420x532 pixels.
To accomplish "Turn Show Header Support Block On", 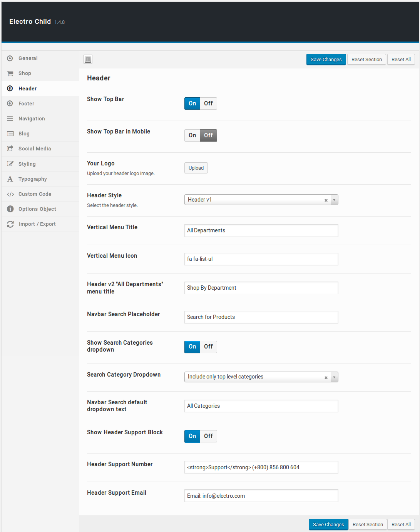I will click(192, 436).
